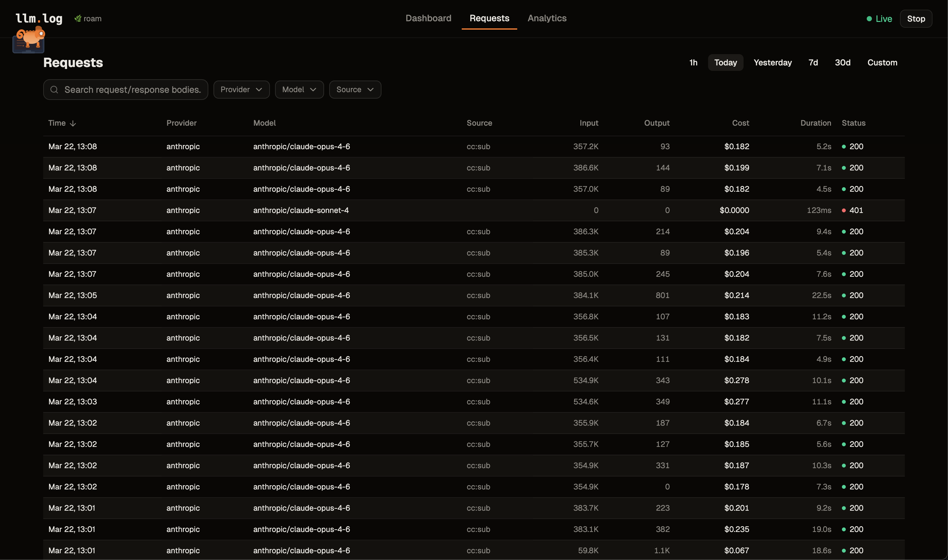Switch to the Dashboard tab

tap(428, 18)
